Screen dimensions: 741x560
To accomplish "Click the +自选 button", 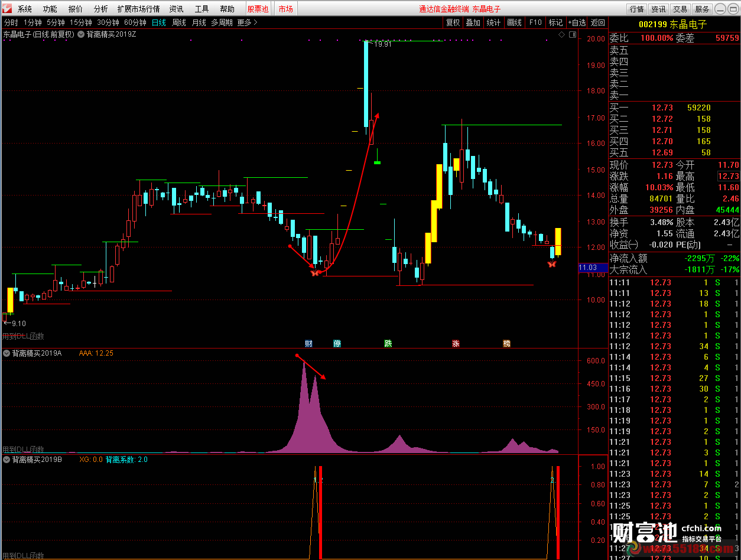I will (577, 22).
